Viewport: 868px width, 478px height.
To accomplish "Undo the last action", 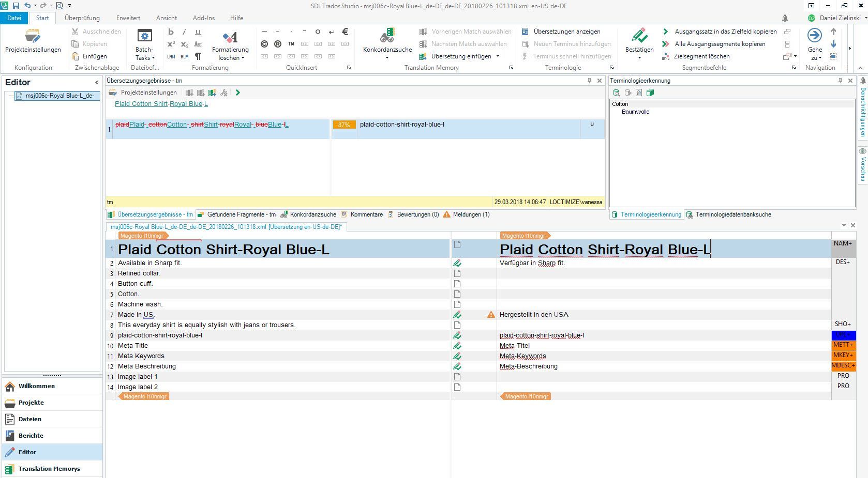I will (x=27, y=6).
